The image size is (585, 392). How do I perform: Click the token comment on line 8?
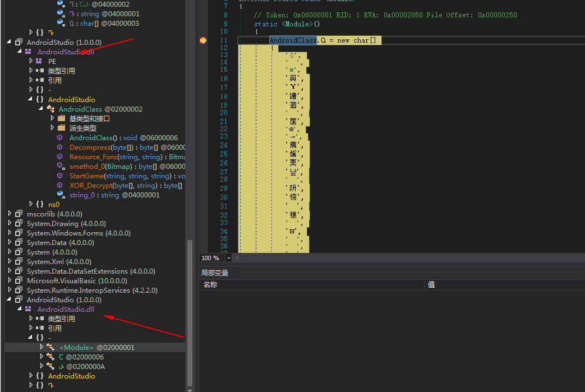point(385,15)
